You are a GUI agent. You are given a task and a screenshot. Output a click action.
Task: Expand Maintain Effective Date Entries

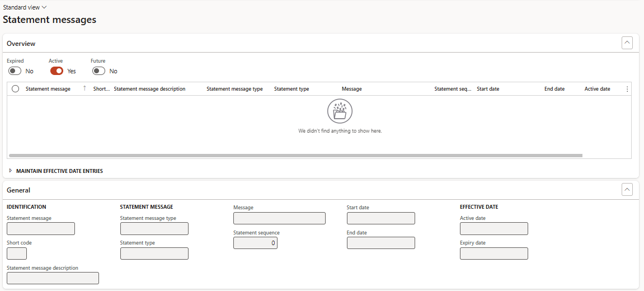coord(55,171)
